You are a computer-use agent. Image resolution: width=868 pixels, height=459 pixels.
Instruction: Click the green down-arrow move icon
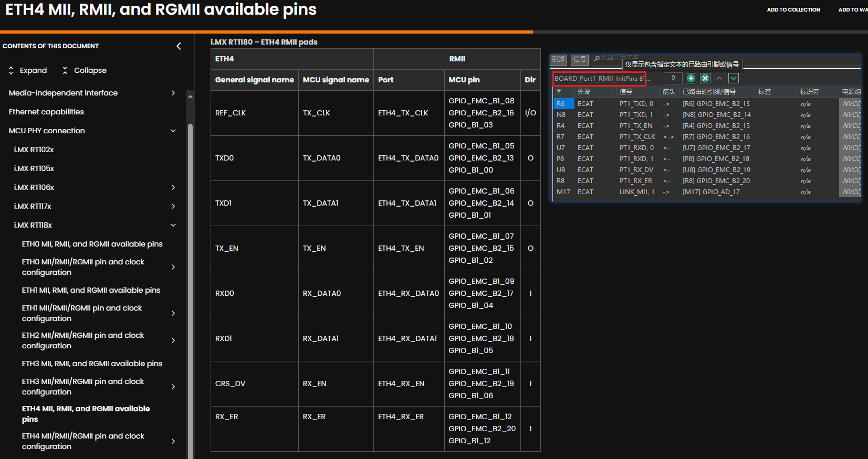pyautogui.click(x=734, y=78)
